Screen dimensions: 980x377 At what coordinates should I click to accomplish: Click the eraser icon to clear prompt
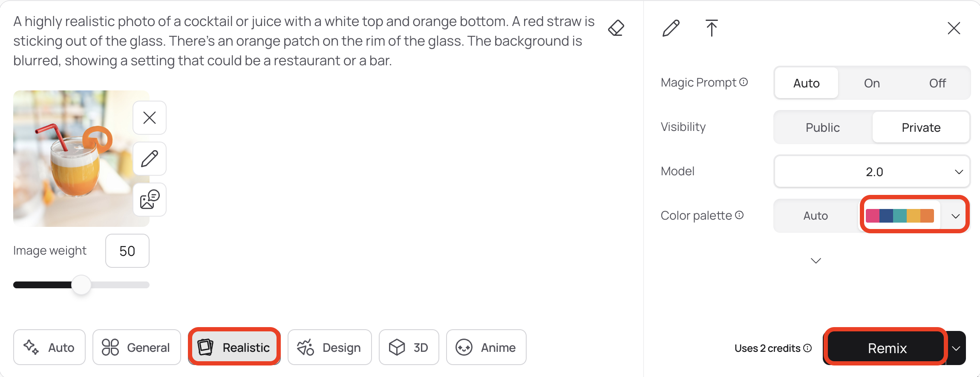point(616,28)
